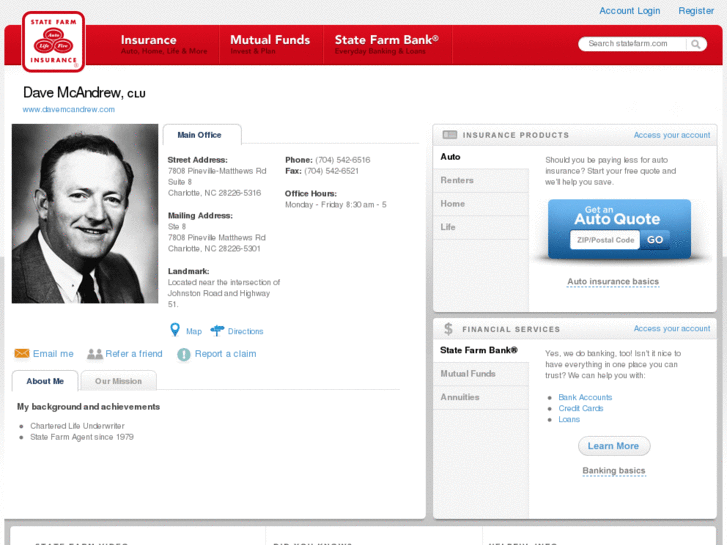Image resolution: width=727 pixels, height=545 pixels.
Task: Click the State Farm Insurance logo
Action: [53, 42]
